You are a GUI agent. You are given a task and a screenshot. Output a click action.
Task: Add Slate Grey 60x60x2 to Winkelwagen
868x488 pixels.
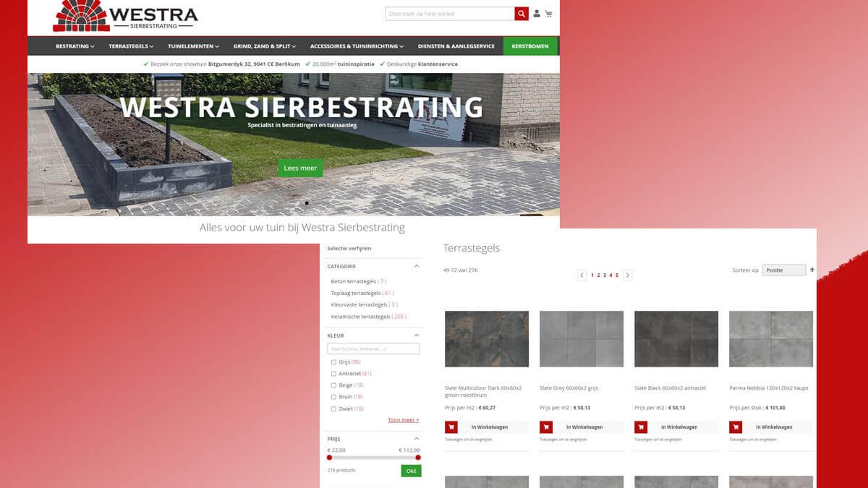(584, 427)
